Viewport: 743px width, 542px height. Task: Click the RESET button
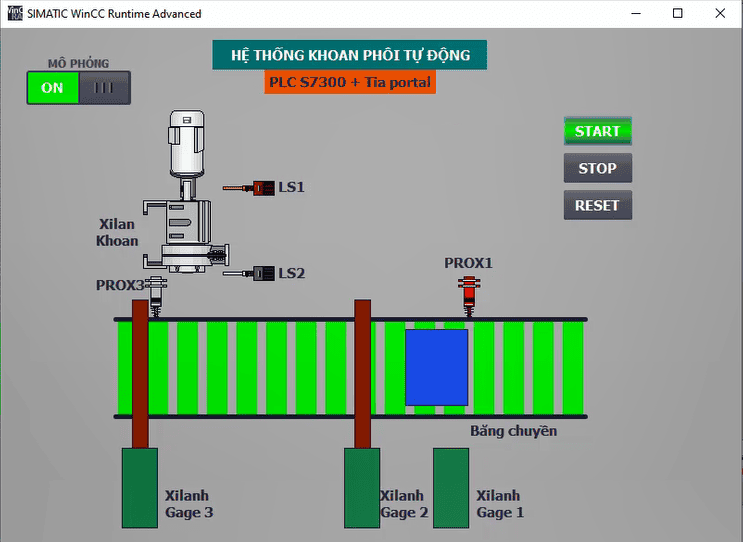pyautogui.click(x=598, y=205)
